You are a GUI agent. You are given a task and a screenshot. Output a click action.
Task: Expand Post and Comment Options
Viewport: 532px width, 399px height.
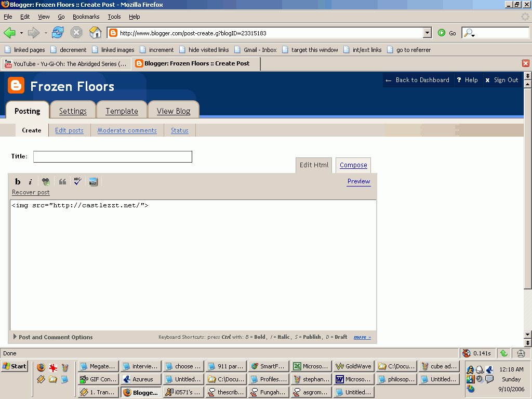click(52, 337)
